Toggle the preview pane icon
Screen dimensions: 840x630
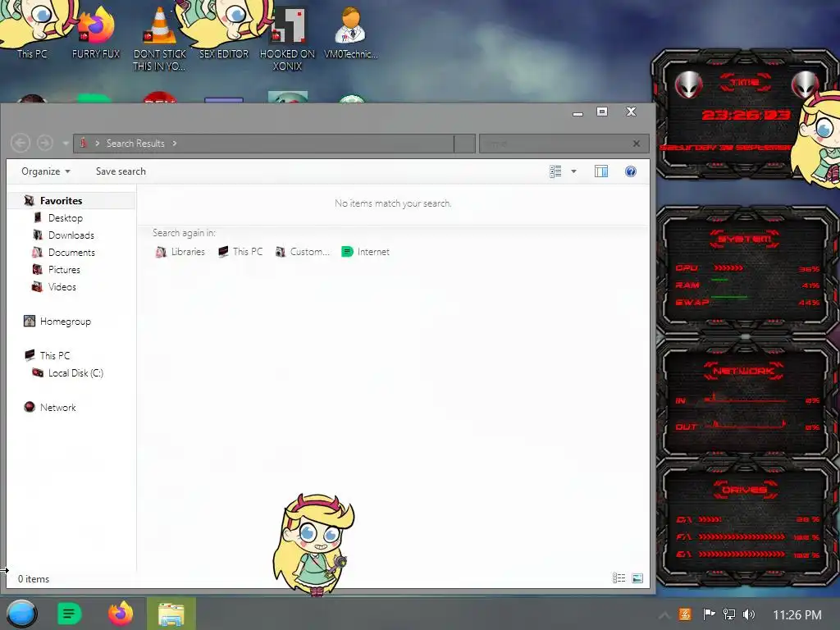coord(601,171)
